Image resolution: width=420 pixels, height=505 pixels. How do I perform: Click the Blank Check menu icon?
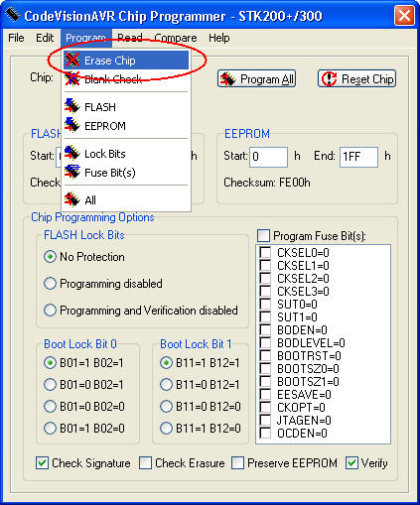71,78
